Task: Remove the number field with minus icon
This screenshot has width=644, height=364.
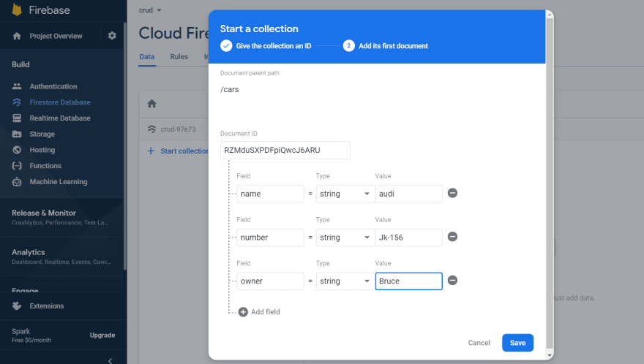Action: (x=452, y=237)
